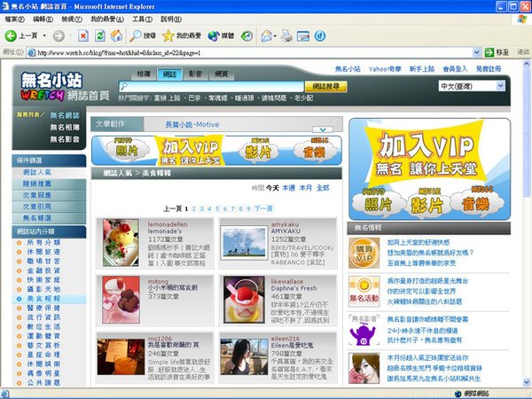Open the 中文(臺灣) language dropdown

[472, 86]
